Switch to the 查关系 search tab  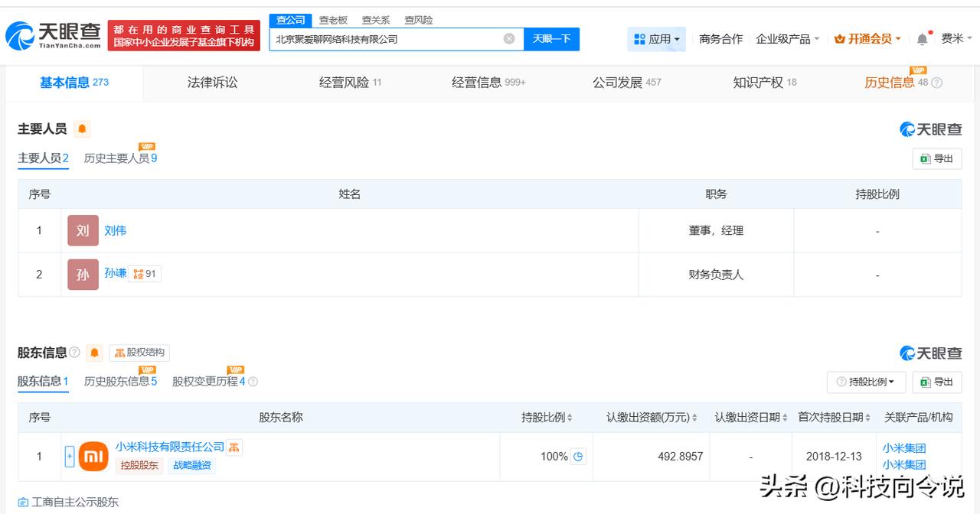(376, 20)
